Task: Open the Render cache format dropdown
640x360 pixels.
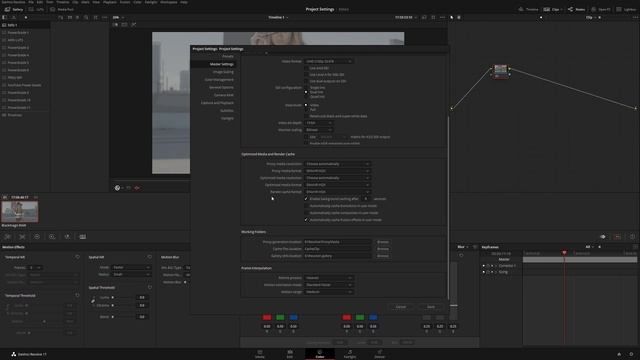Action: 338,192
